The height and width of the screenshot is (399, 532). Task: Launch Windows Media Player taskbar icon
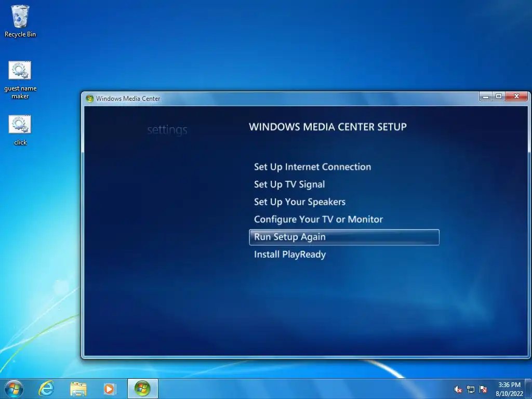coord(110,389)
